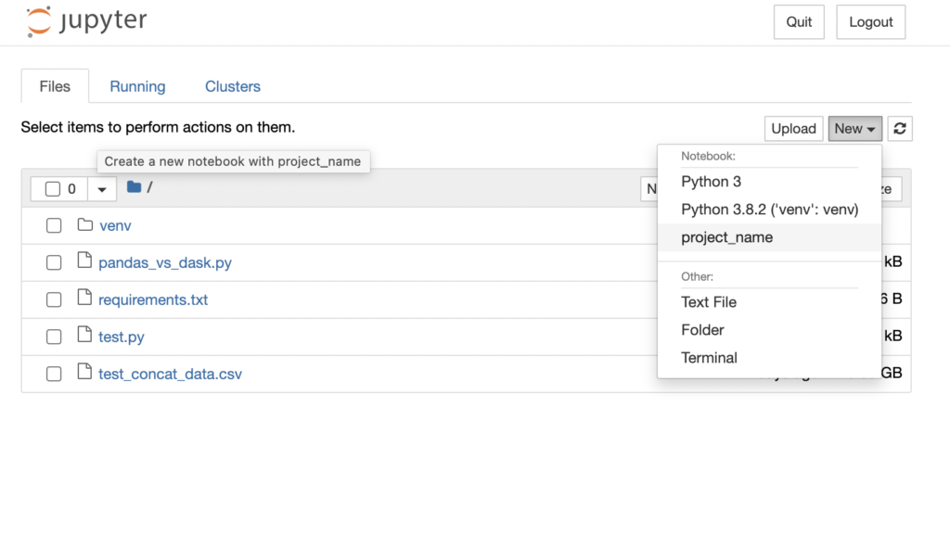Choose project_name kernel from New menu
Image resolution: width=950 pixels, height=560 pixels.
pyautogui.click(x=726, y=237)
